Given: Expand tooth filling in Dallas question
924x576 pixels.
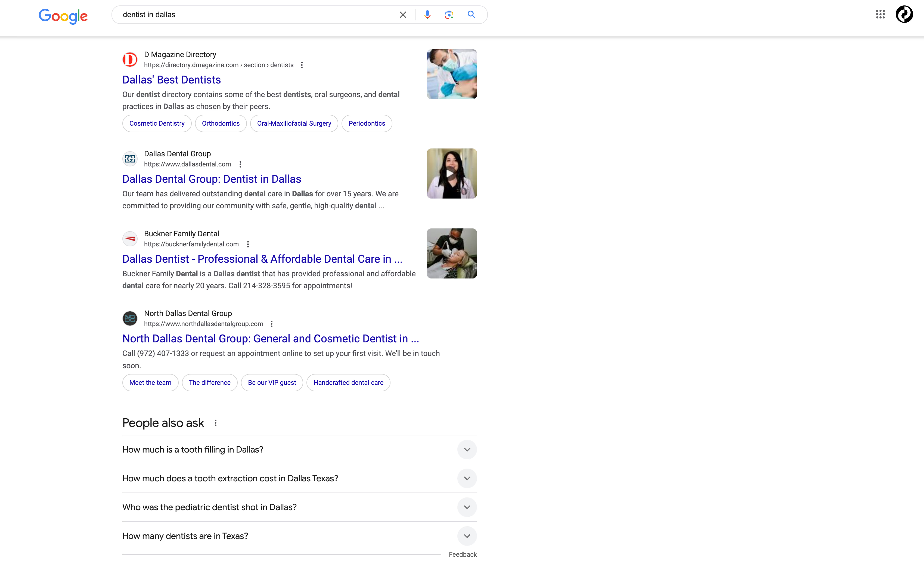Looking at the screenshot, I should point(299,450).
